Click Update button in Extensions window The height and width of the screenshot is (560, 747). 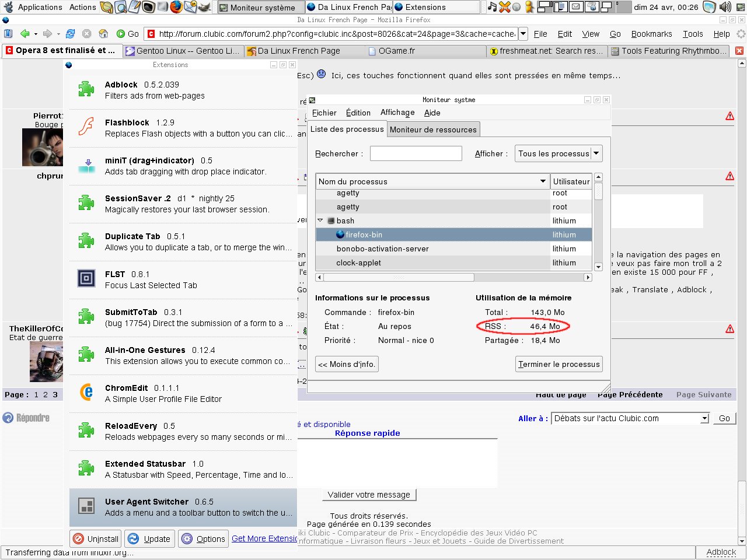tap(149, 538)
